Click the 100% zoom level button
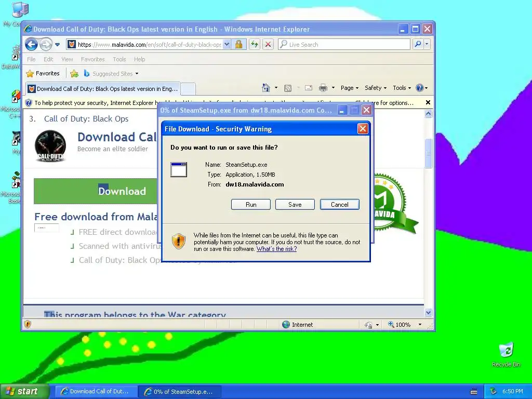 pyautogui.click(x=400, y=325)
